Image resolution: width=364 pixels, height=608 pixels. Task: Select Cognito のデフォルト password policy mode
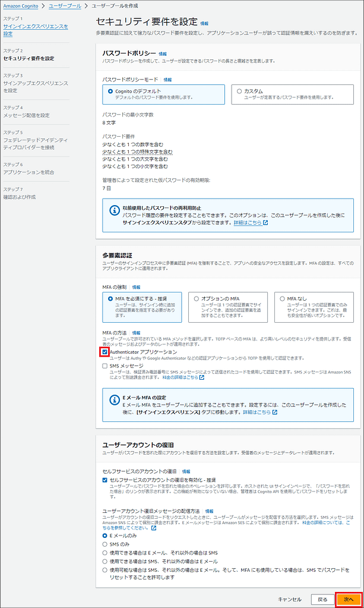pyautogui.click(x=110, y=91)
